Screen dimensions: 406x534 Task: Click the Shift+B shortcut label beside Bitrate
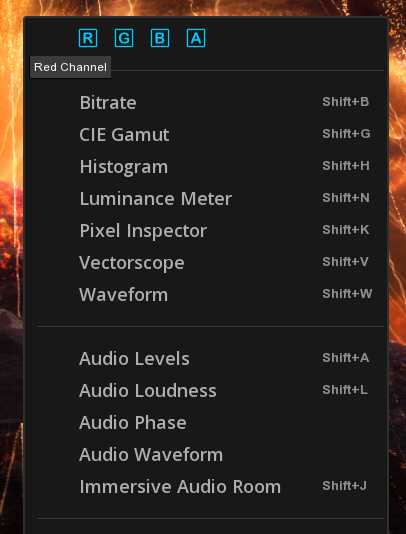click(x=345, y=102)
